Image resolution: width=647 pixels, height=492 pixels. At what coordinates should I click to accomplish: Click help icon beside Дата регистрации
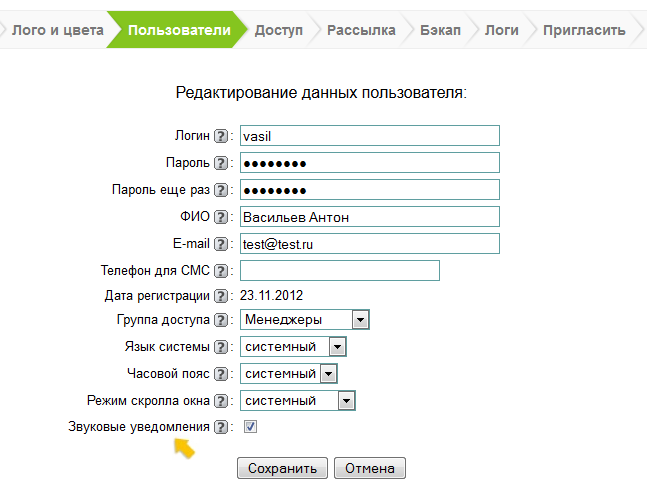[x=221, y=297]
